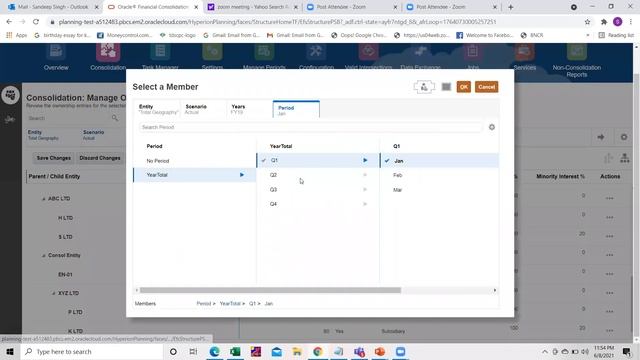Image resolution: width=640 pixels, height=360 pixels.
Task: Toggle the checkmark on Q1
Action: pyautogui.click(x=264, y=160)
